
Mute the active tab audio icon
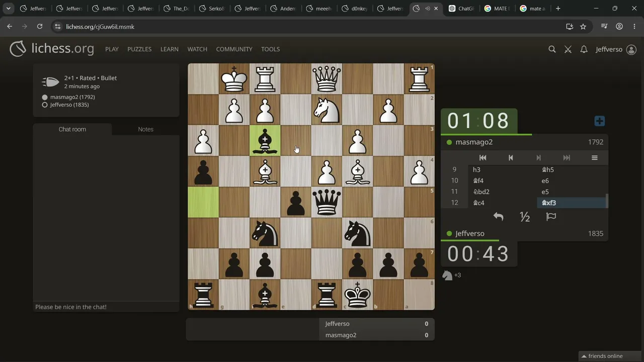[x=427, y=9]
